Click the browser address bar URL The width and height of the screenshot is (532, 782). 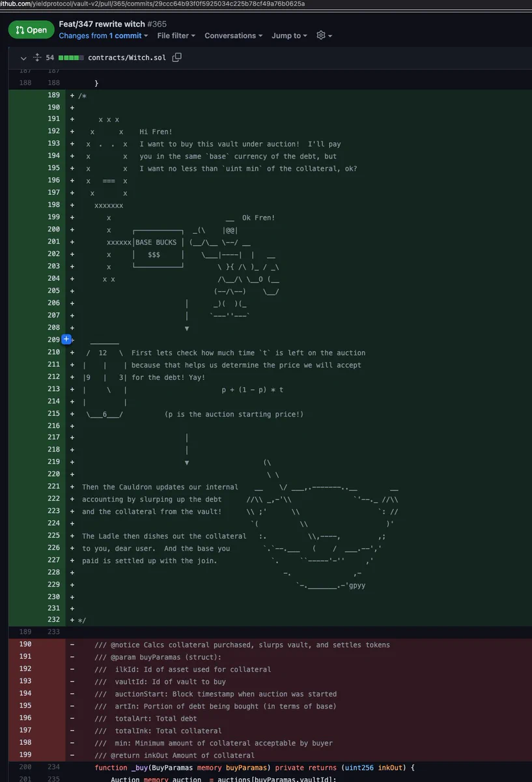[x=152, y=4]
